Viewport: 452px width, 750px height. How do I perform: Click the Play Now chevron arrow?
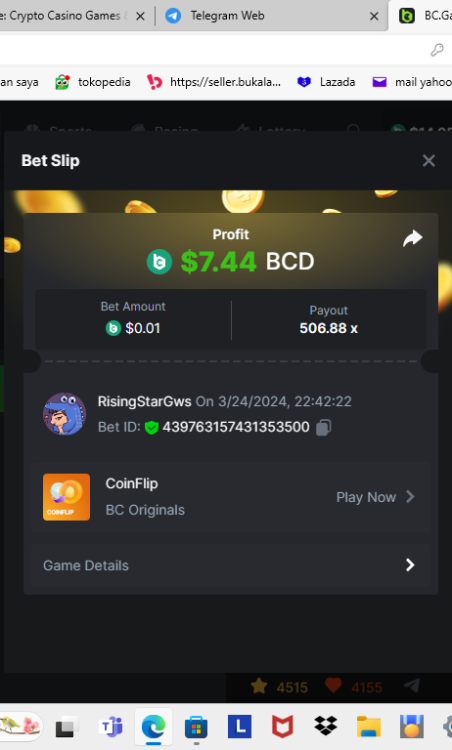(410, 496)
